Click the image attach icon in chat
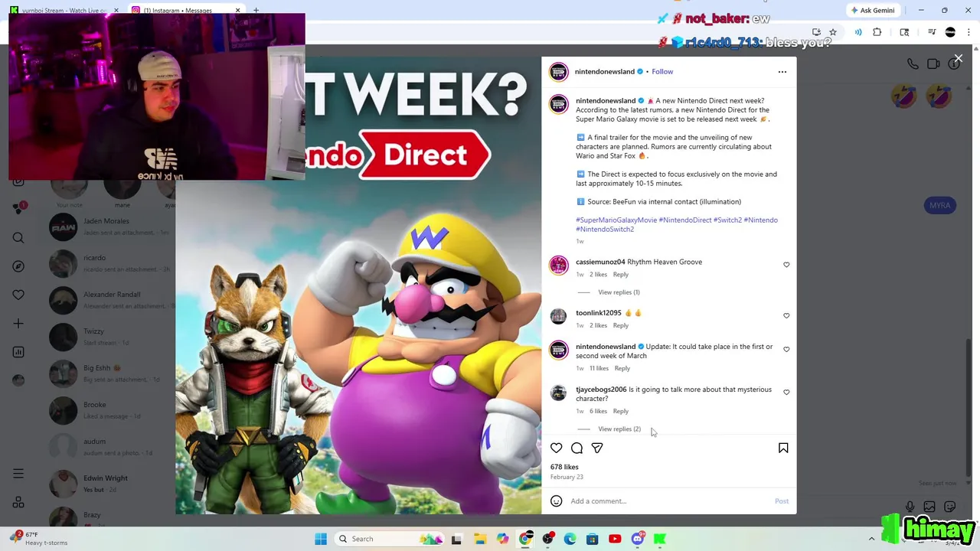This screenshot has width=980, height=551. 929,507
